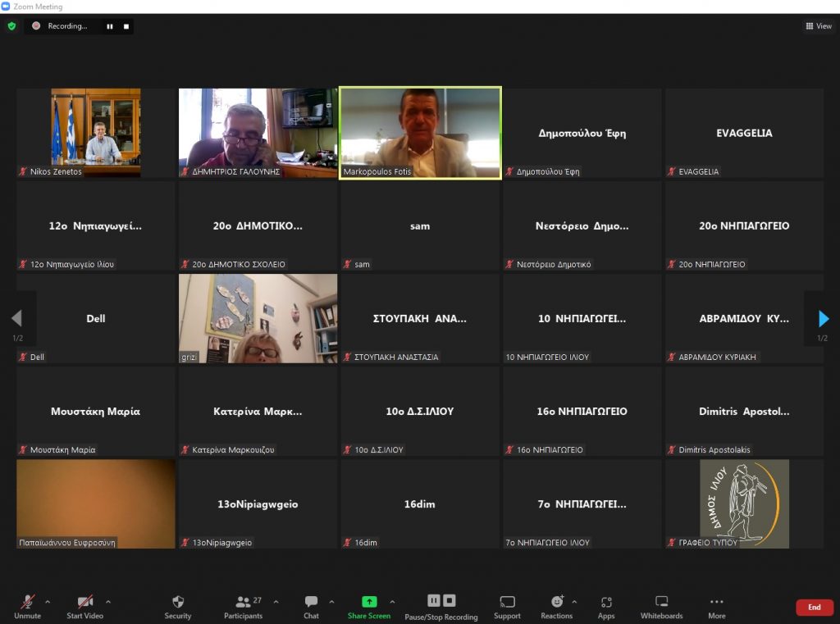Click the green encryption shield icon

coord(11,26)
